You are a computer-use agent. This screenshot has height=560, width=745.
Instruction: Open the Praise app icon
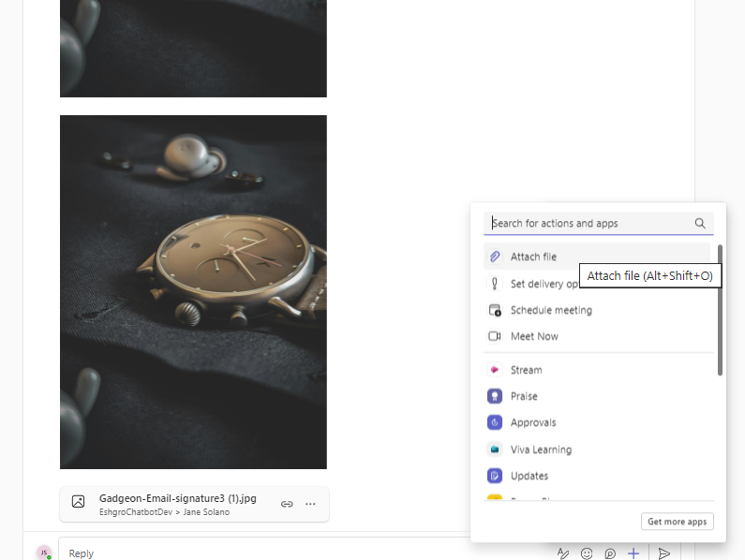(x=495, y=396)
